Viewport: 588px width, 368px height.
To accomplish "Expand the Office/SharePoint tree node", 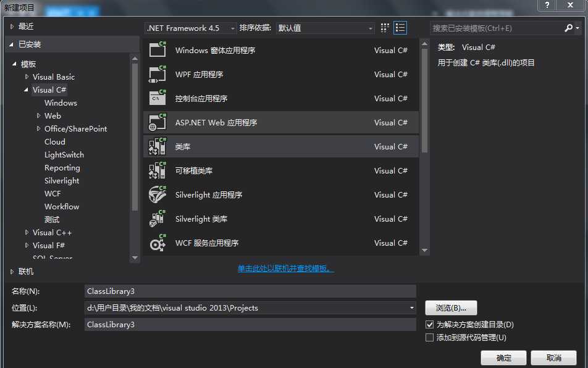I will pyautogui.click(x=38, y=129).
